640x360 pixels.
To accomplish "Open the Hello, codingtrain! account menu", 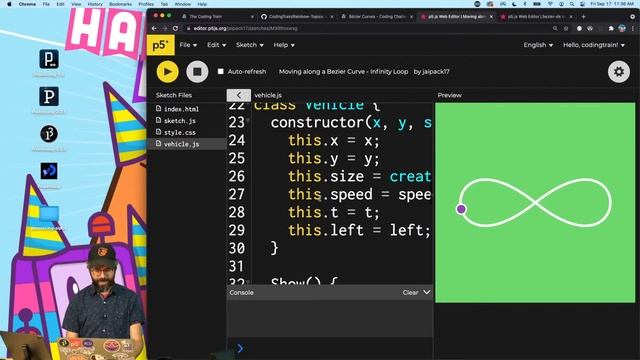I will [594, 45].
